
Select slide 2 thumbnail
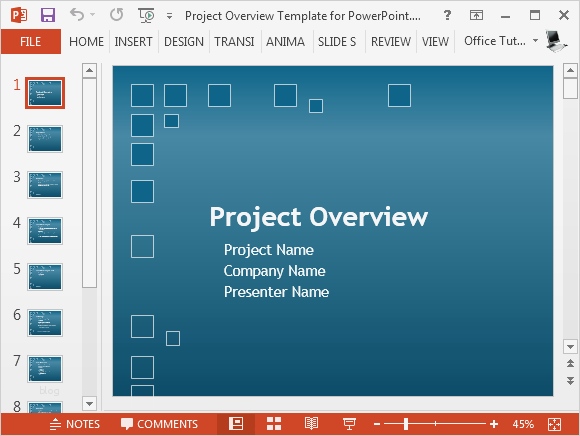tap(45, 139)
